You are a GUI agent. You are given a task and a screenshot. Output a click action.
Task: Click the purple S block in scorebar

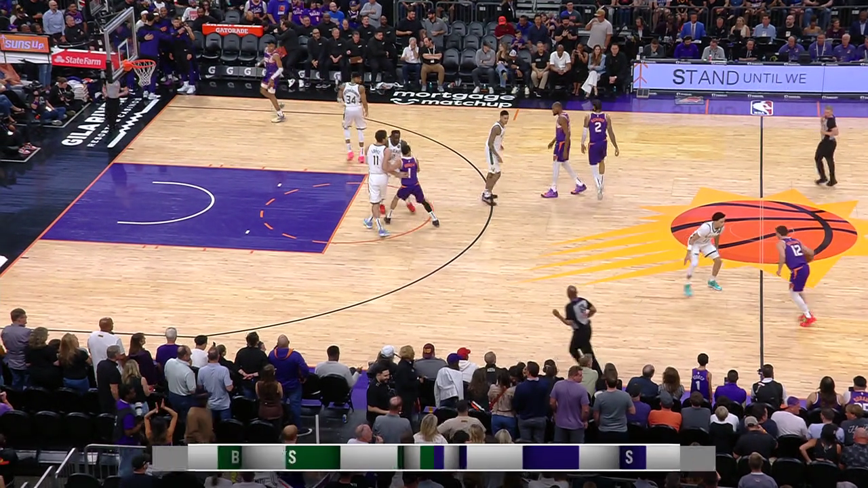632,457
